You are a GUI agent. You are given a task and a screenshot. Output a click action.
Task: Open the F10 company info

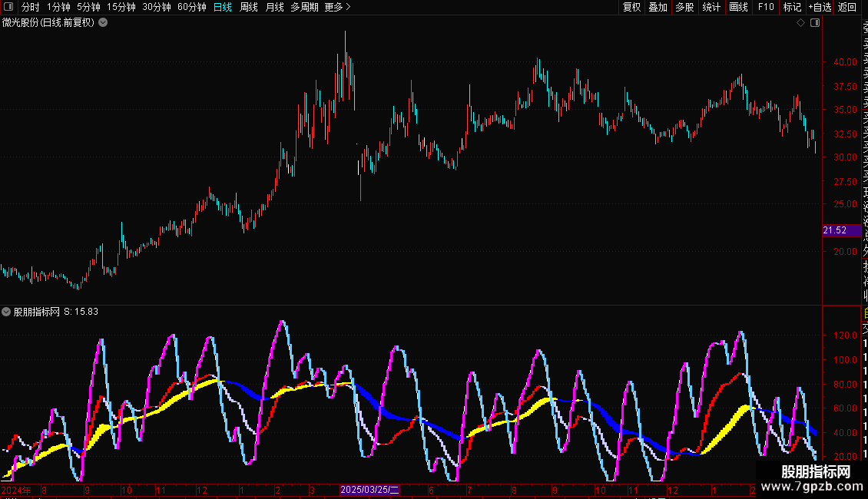pos(766,7)
